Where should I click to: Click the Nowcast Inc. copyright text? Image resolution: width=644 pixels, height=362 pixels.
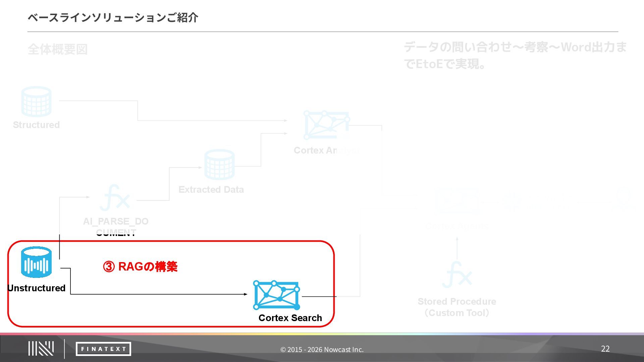click(x=322, y=350)
